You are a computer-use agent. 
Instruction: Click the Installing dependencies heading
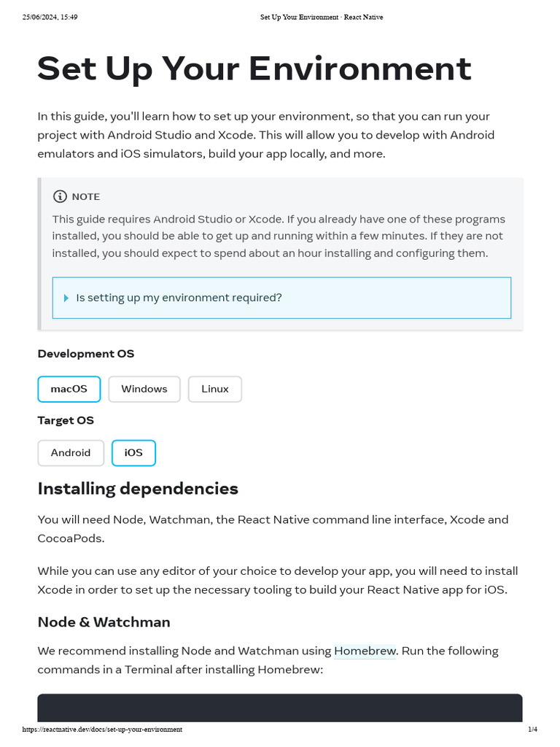pos(138,488)
